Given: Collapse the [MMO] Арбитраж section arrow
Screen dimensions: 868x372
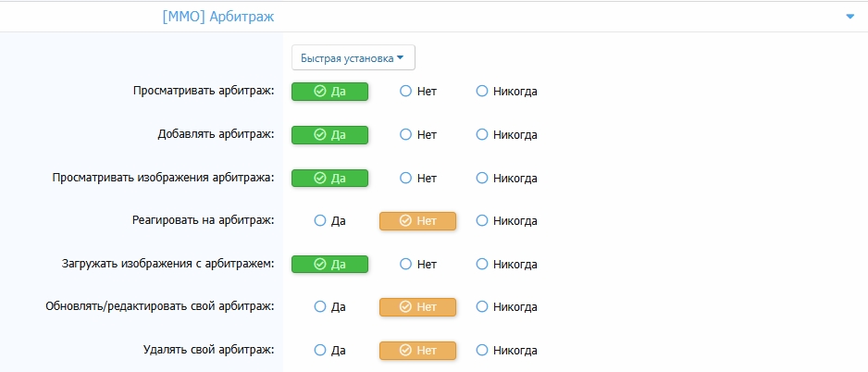Looking at the screenshot, I should 849,17.
